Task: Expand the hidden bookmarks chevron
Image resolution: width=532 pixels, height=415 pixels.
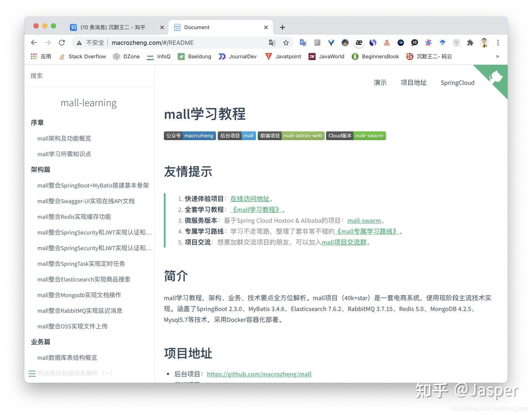Action: point(498,56)
